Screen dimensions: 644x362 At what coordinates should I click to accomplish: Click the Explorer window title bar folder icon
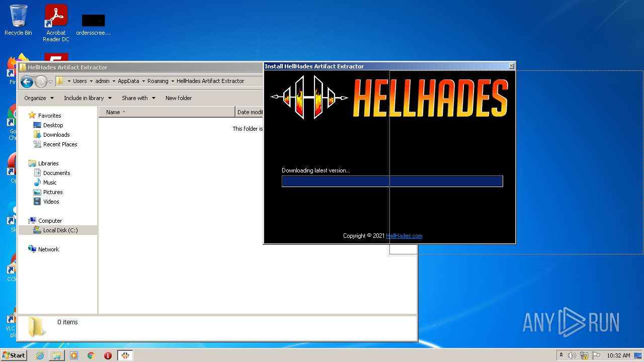click(x=23, y=67)
